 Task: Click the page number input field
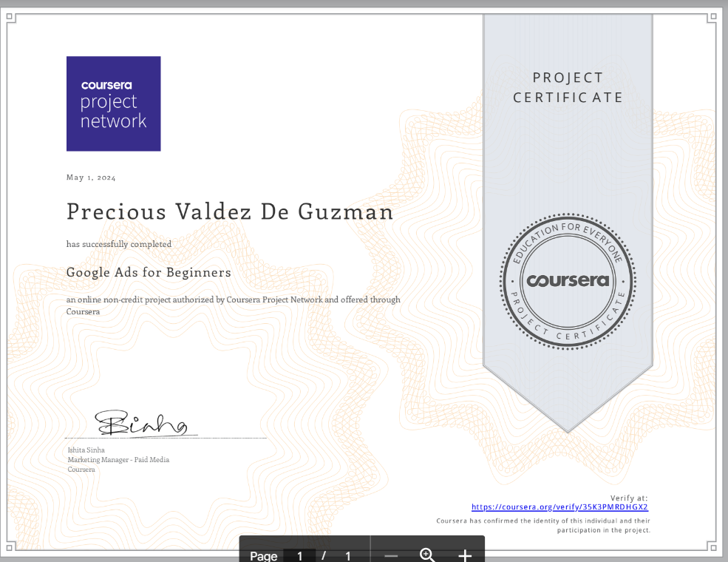coord(299,555)
